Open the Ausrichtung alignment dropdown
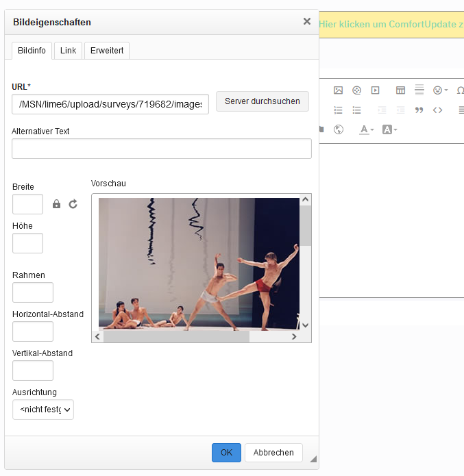Image resolution: width=464 pixels, height=476 pixels. (x=43, y=410)
